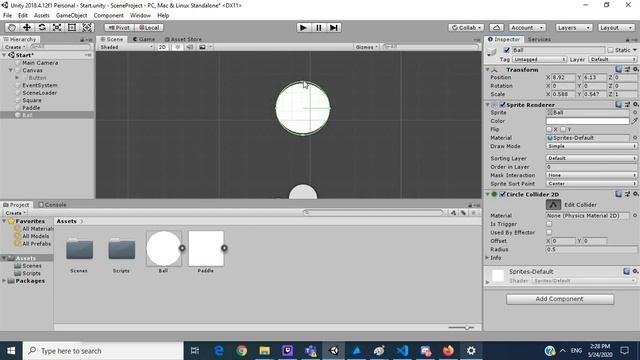Screen dimensions: 640x360
Task: Toggle the Local handle rotation button
Action: coord(149,27)
